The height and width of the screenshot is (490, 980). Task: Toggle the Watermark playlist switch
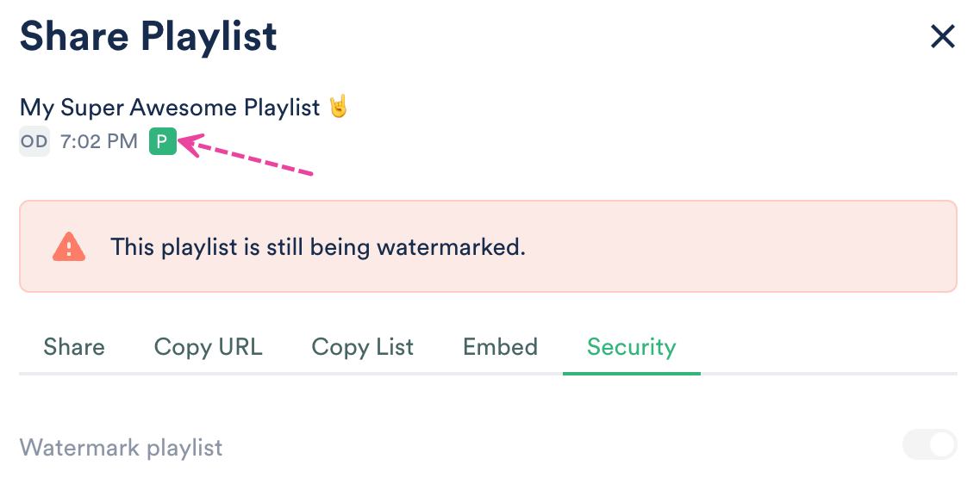point(929,445)
